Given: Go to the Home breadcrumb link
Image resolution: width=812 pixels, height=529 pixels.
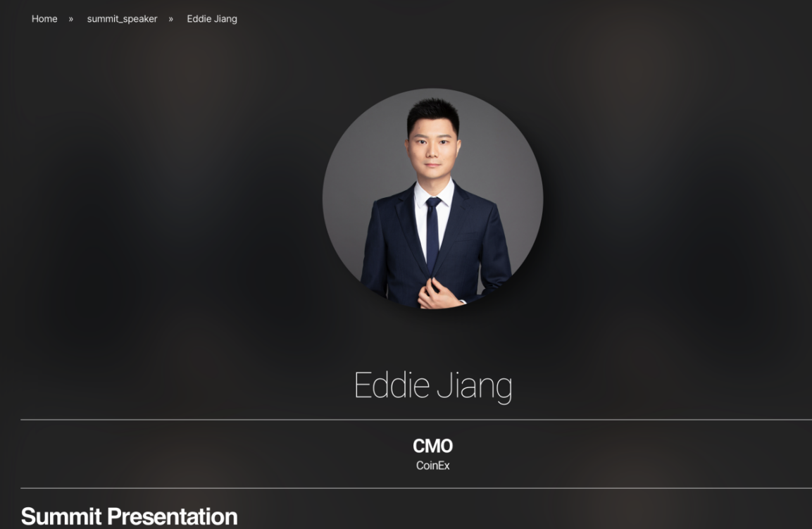Looking at the screenshot, I should pos(44,18).
